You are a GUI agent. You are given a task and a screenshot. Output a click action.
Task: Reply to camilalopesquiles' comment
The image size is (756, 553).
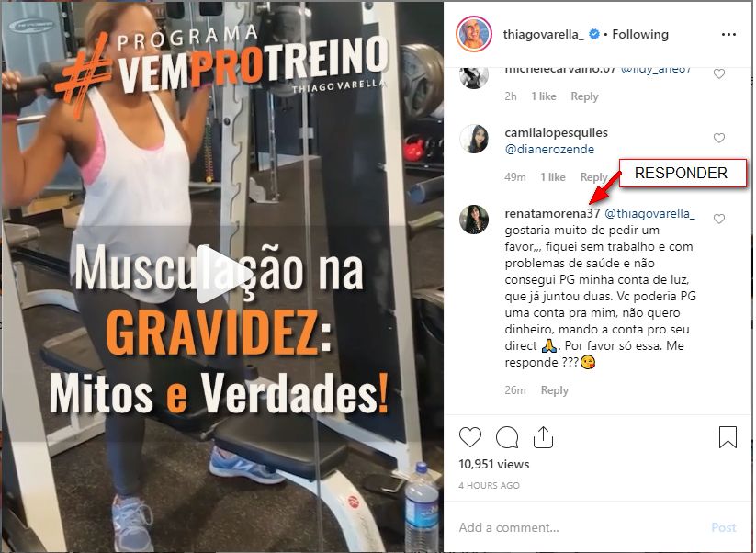[593, 177]
